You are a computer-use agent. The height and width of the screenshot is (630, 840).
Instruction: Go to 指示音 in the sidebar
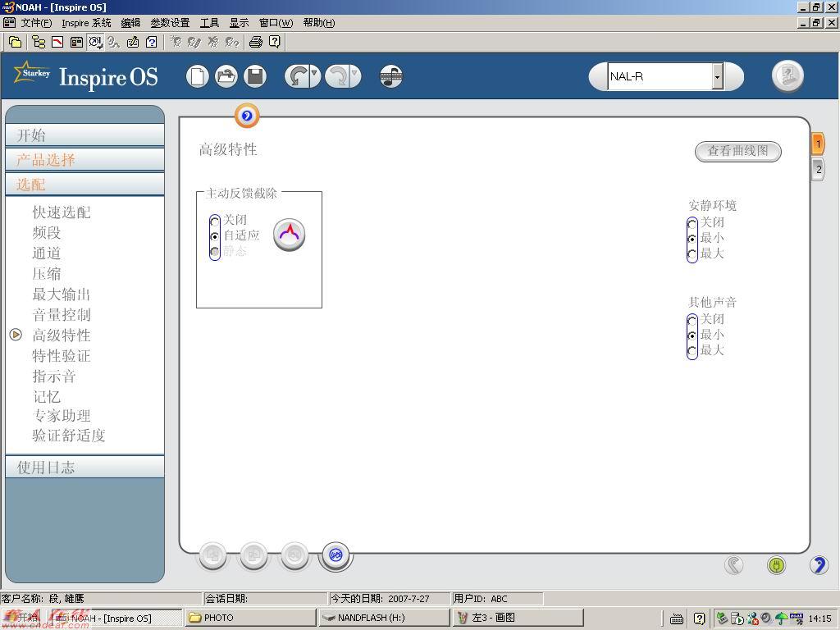coord(54,376)
